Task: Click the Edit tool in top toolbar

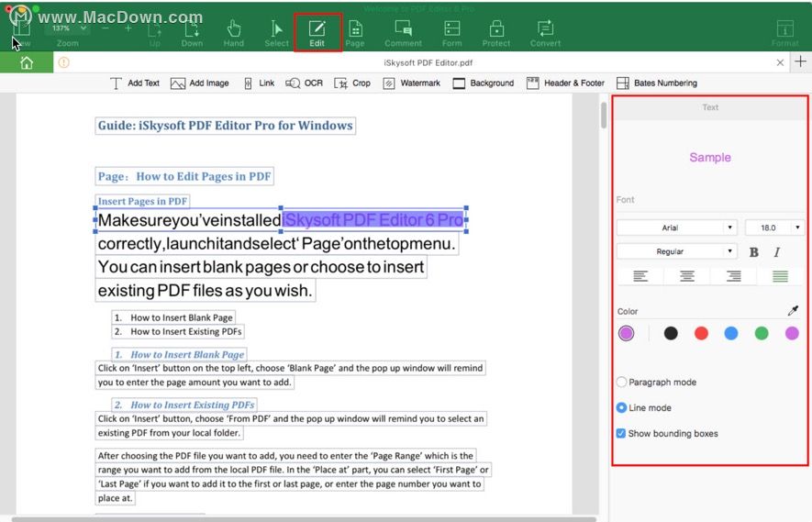Action: (x=317, y=33)
